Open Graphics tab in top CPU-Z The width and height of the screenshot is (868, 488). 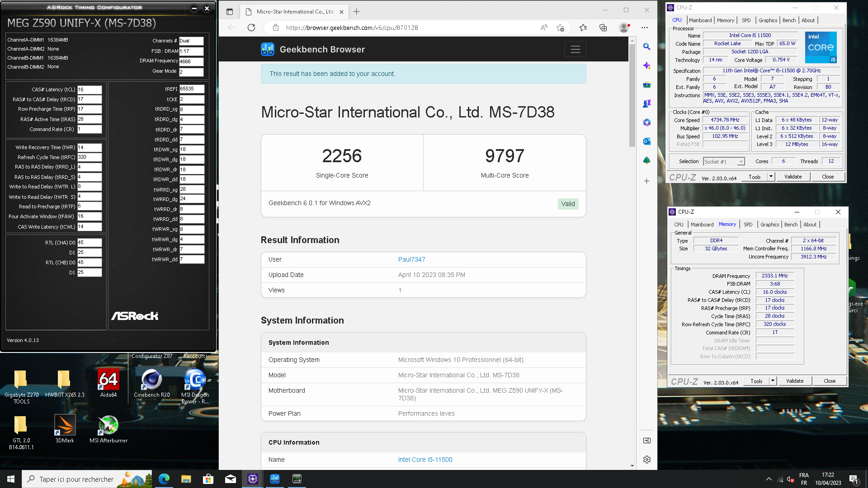pyautogui.click(x=768, y=20)
